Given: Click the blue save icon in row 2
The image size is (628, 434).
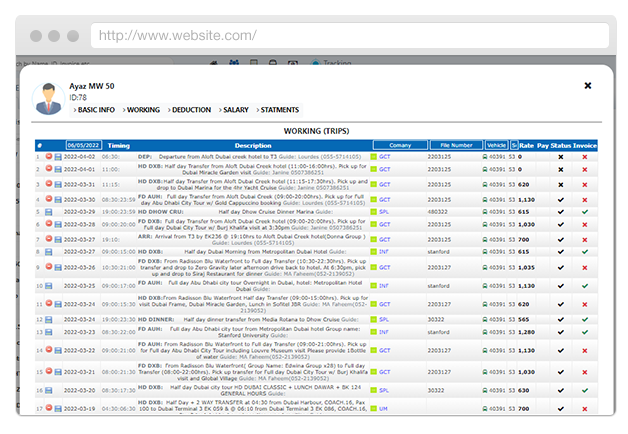Looking at the screenshot, I should coord(57,170).
